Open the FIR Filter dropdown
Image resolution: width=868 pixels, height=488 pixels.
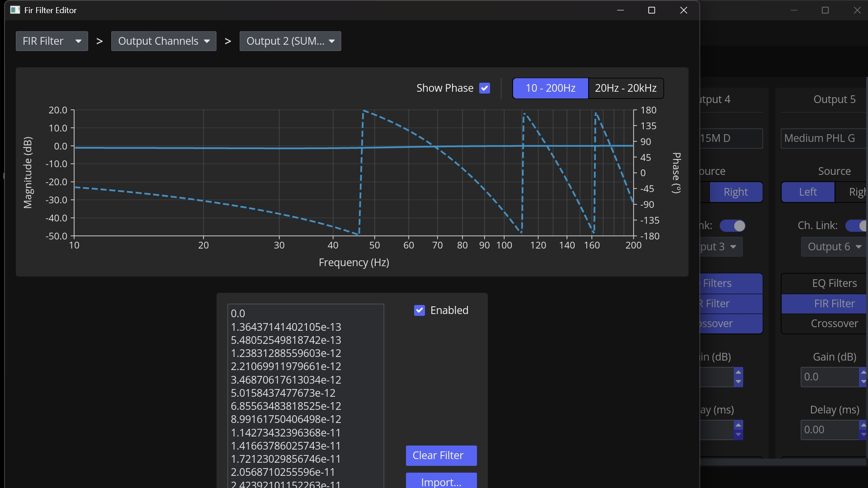(52, 41)
